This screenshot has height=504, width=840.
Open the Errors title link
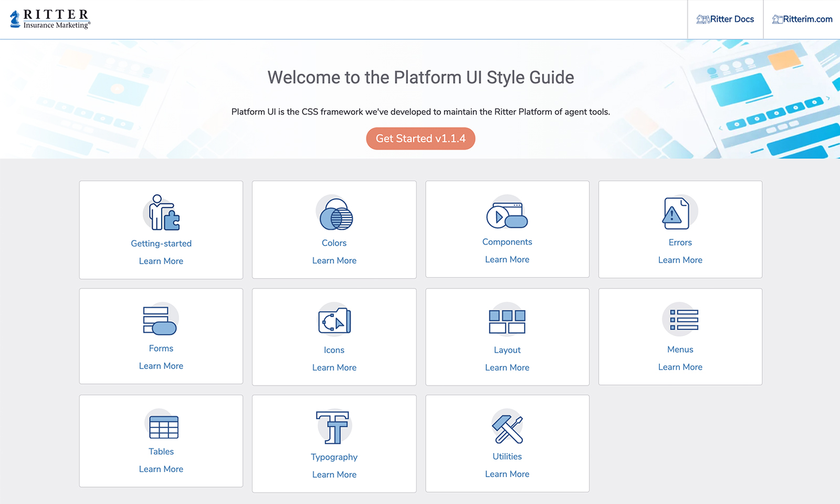680,243
